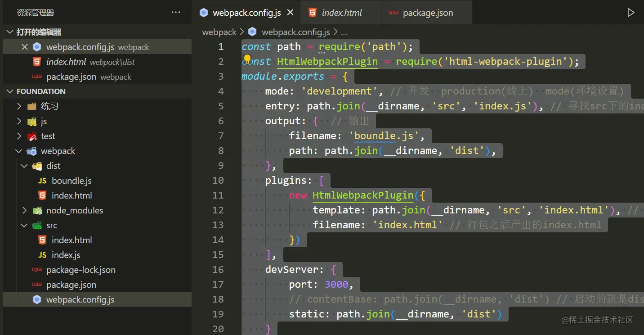The width and height of the screenshot is (644, 335).
Task: Click the dist folder icon
Action: tap(37, 166)
